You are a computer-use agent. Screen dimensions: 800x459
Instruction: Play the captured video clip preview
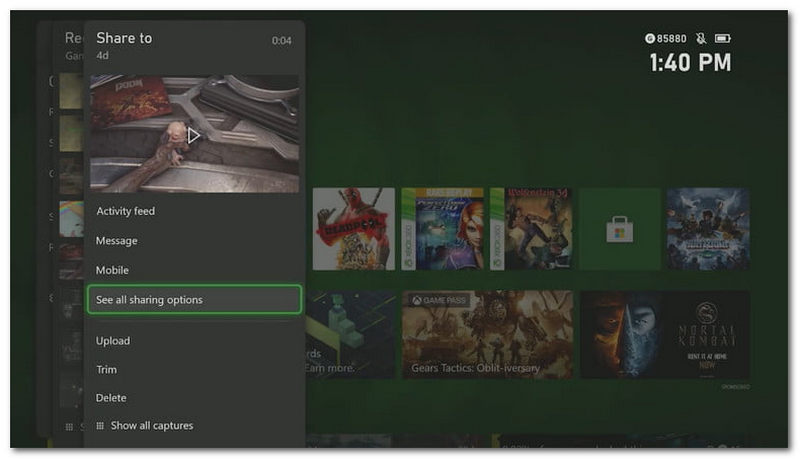tap(194, 135)
